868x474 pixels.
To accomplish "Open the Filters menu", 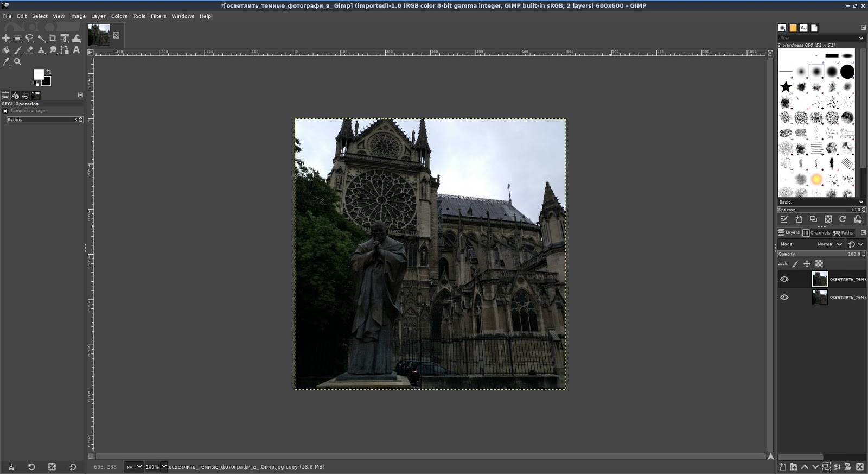I will [158, 16].
